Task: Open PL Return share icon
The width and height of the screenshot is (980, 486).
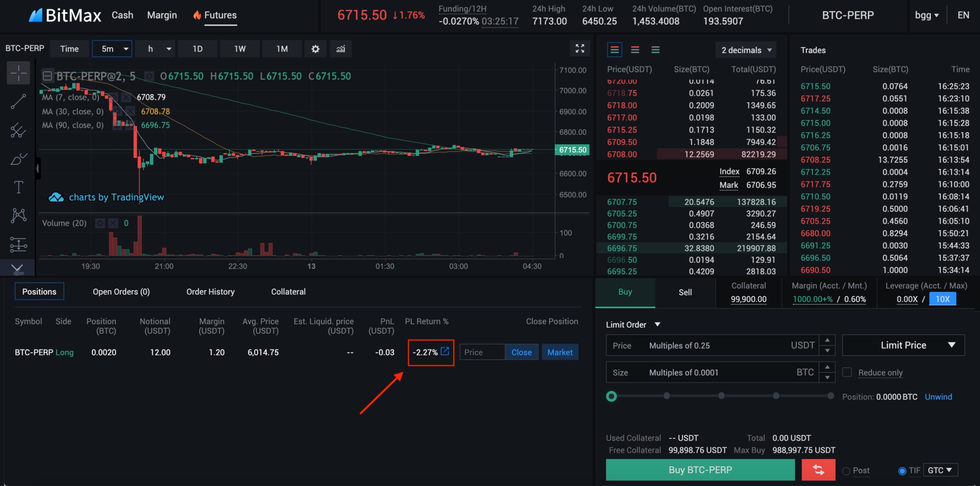Action: click(445, 351)
